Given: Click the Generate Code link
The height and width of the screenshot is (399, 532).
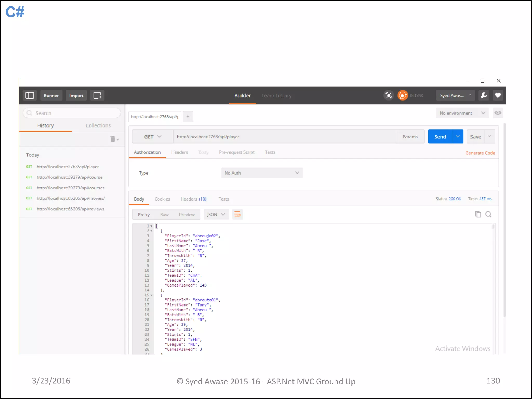Looking at the screenshot, I should [x=480, y=153].
